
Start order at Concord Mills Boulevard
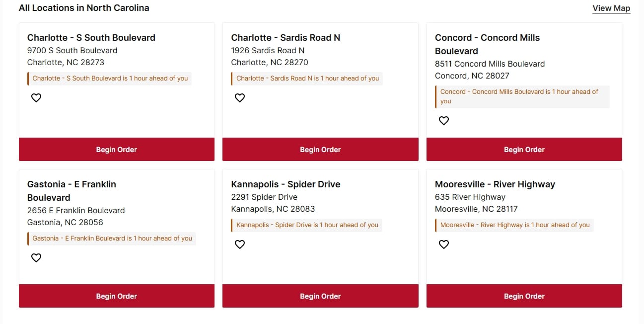pyautogui.click(x=524, y=150)
